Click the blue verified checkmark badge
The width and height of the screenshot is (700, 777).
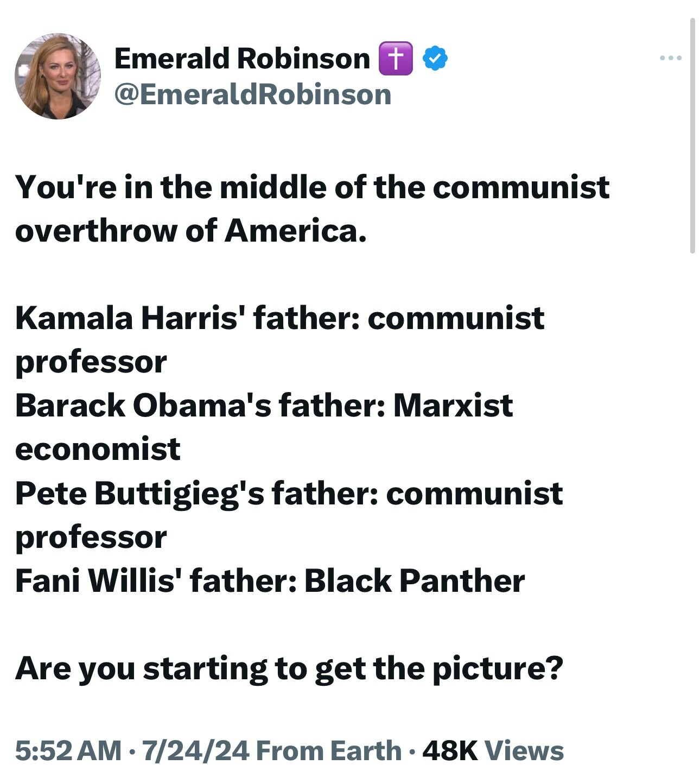point(435,58)
